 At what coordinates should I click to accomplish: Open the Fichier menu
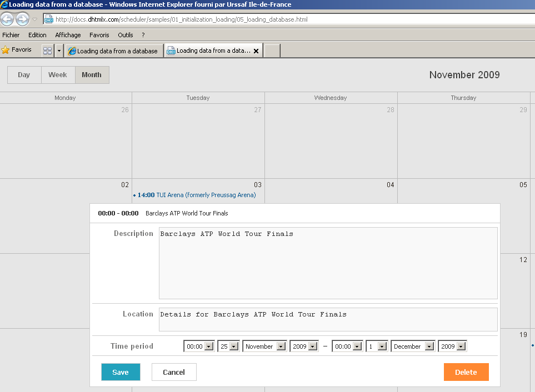11,35
